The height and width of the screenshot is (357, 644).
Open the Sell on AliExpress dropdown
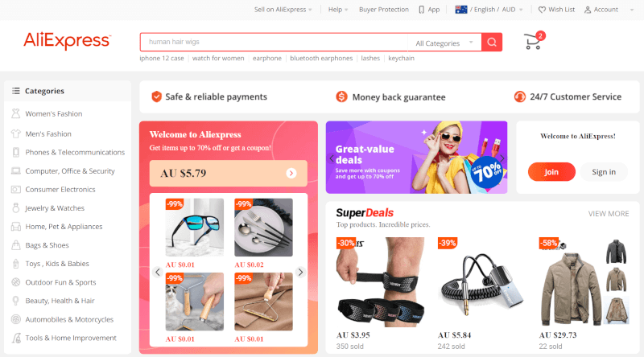283,10
